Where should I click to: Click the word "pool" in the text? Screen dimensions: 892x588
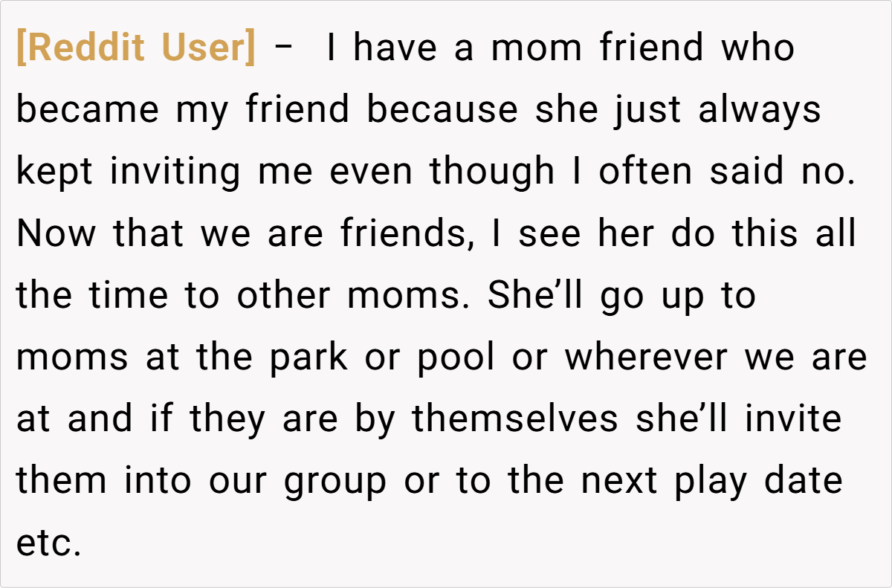[x=456, y=358]
